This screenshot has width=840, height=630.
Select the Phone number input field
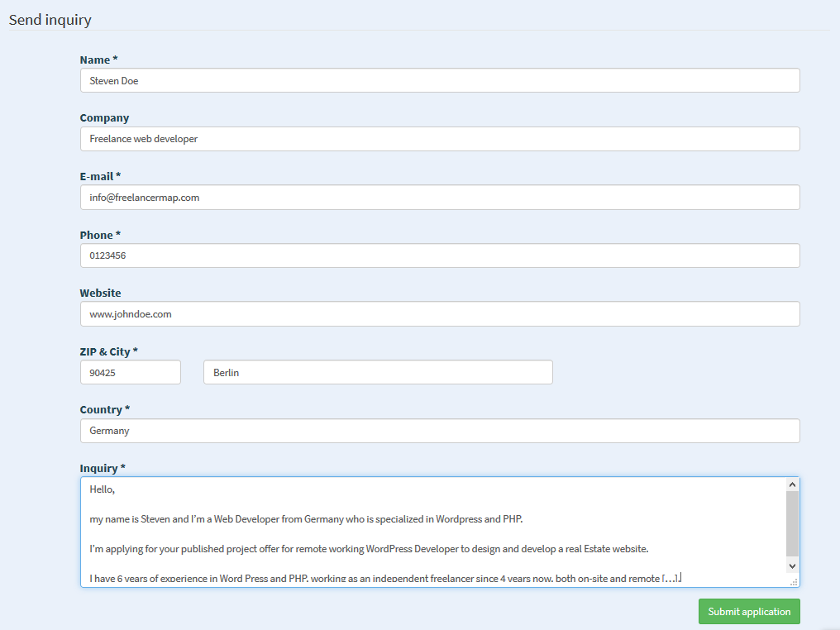tap(439, 255)
